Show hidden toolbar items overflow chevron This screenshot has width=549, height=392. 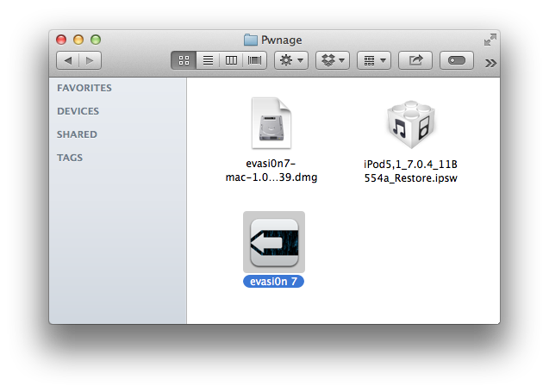[490, 62]
